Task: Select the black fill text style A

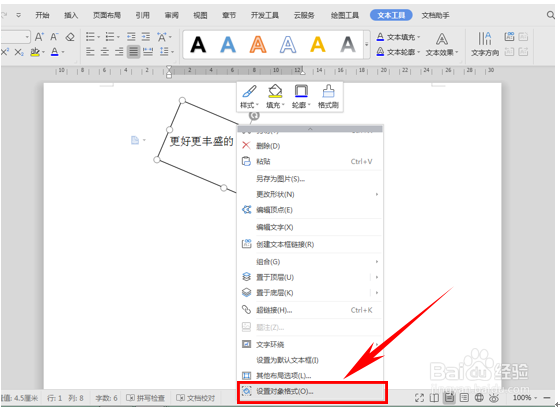Action: 198,45
